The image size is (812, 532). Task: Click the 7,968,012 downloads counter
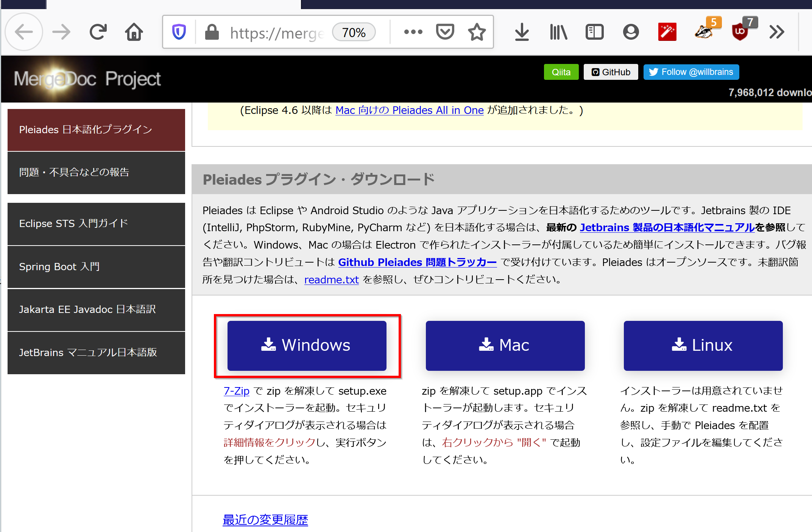click(770, 93)
